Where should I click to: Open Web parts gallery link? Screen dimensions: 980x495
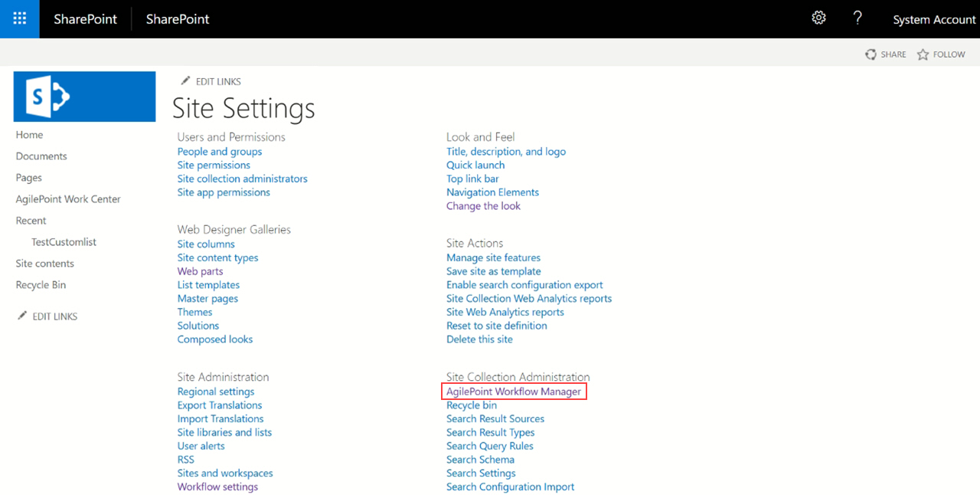coord(201,271)
